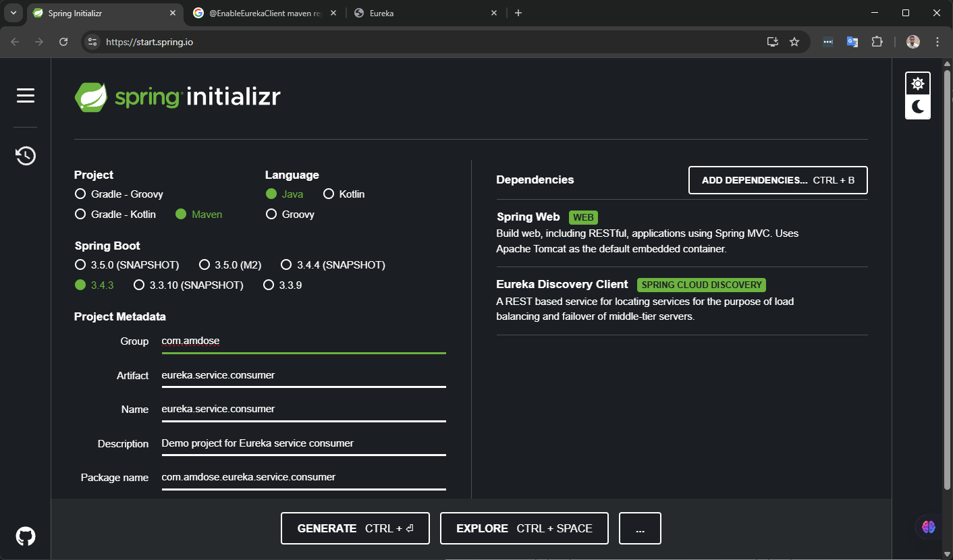The image size is (953, 560).
Task: Click the SPRING CLOUD DISCOVERY badge
Action: coord(701,285)
